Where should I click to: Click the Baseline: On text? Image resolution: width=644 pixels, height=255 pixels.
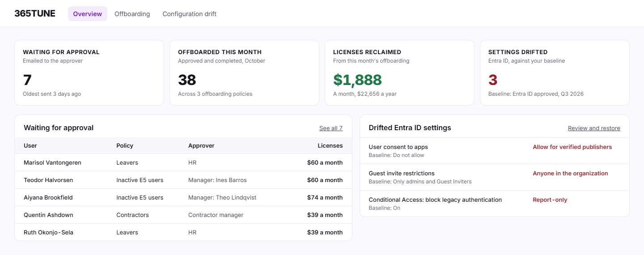384,208
